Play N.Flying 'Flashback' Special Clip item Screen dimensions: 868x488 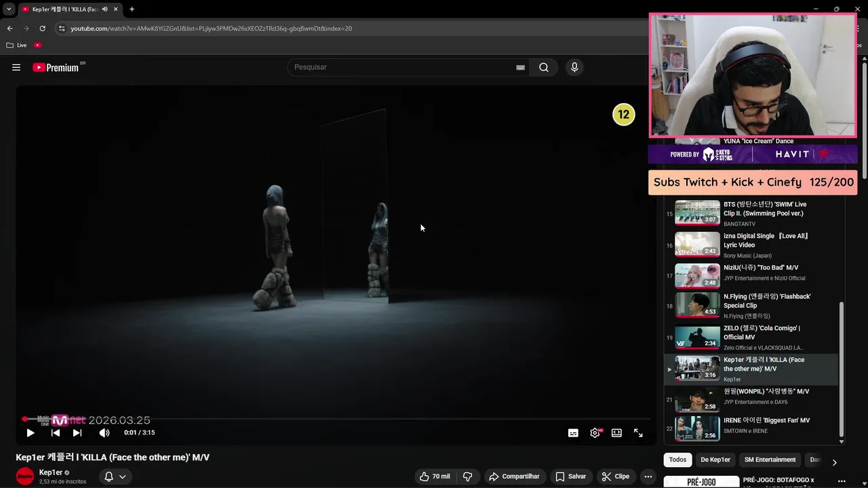[751, 305]
